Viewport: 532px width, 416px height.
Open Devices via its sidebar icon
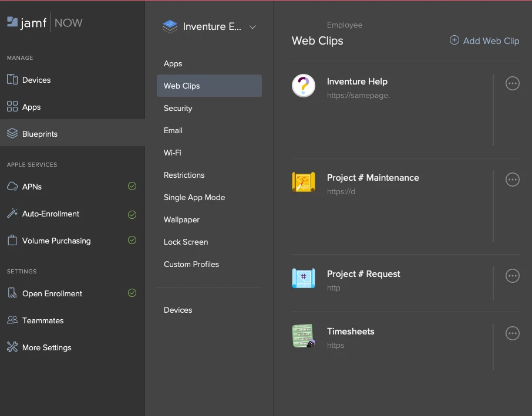pos(12,80)
